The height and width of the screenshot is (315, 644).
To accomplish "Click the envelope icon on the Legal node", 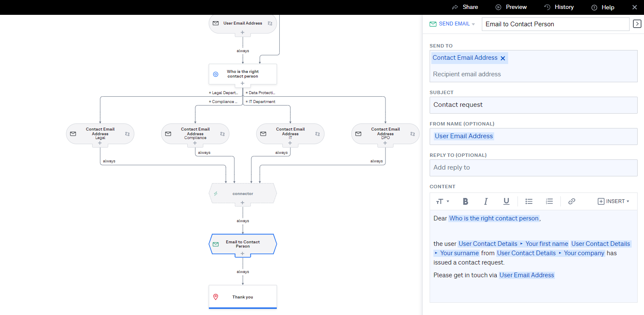I will (x=73, y=134).
